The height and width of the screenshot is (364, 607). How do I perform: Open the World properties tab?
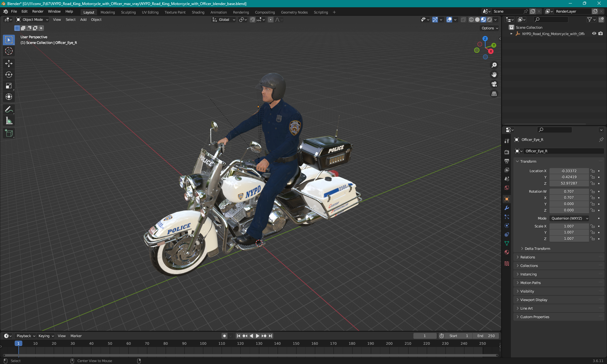click(x=507, y=188)
